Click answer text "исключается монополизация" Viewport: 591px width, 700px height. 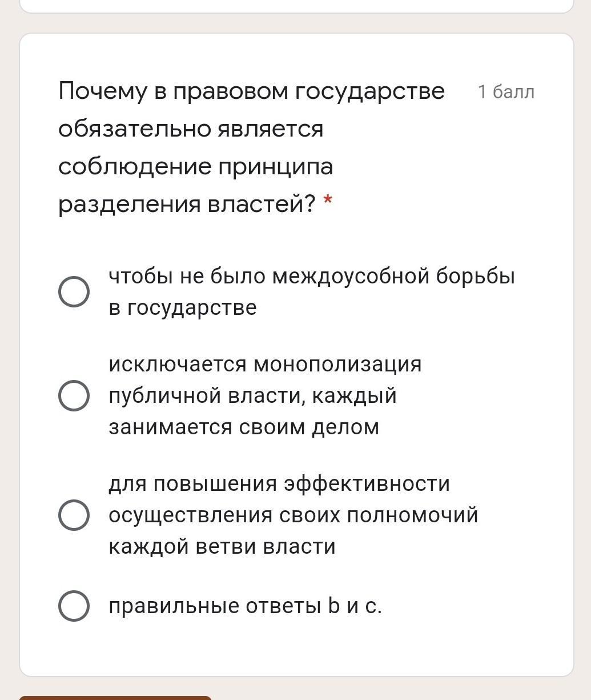pyautogui.click(x=265, y=364)
